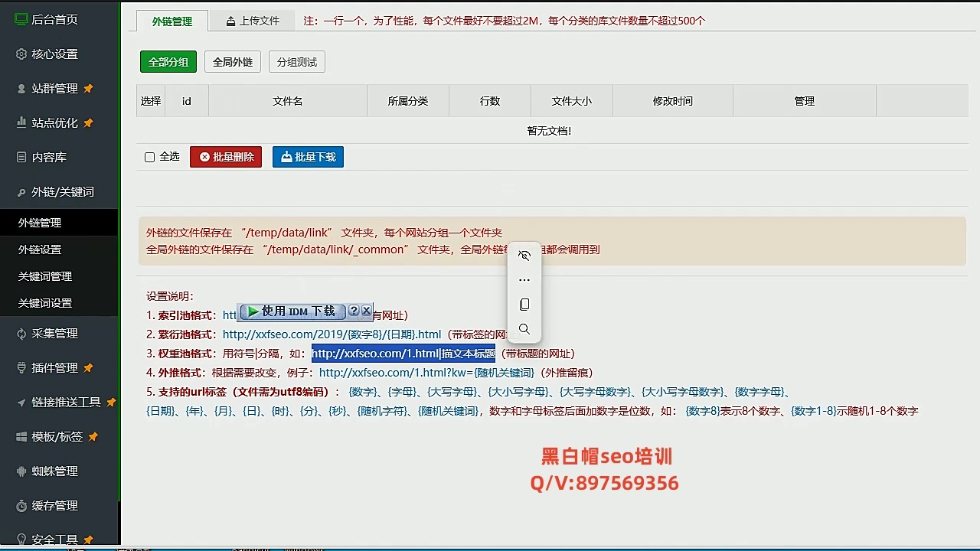Click the id column header
This screenshot has width=980, height=551.
tap(186, 101)
